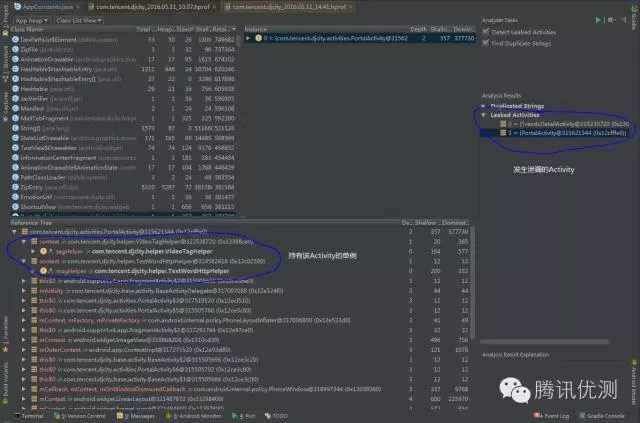Select leaked PortalActivity result
Screen dimensions: 640x423
click(x=563, y=133)
